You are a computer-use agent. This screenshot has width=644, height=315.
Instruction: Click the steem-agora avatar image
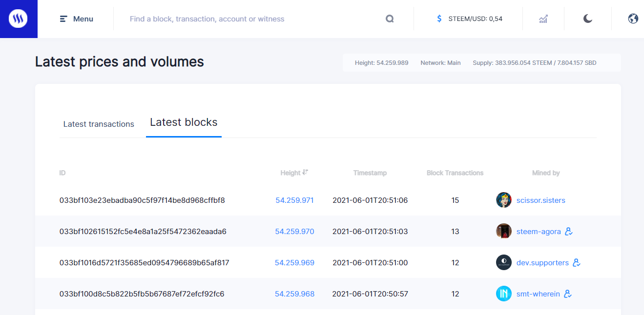(x=504, y=231)
